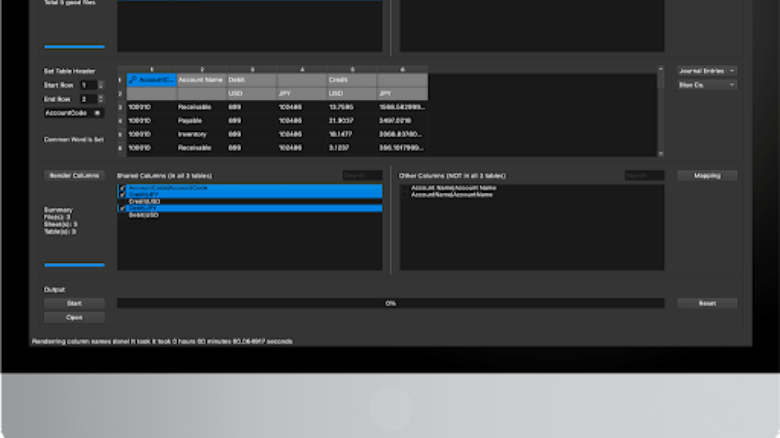
Task: Check first Account Name|Account Name other column
Action: (405, 188)
